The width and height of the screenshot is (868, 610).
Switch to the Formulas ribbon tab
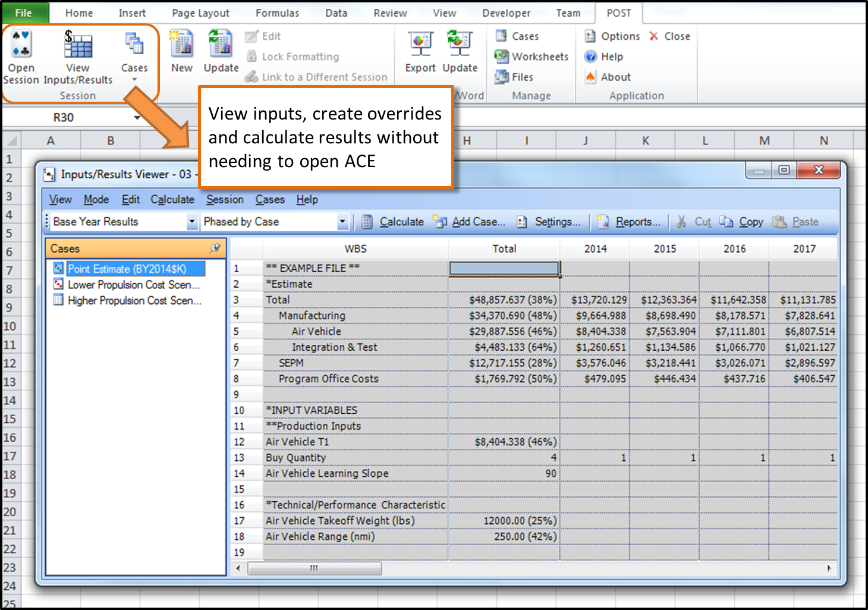click(278, 13)
